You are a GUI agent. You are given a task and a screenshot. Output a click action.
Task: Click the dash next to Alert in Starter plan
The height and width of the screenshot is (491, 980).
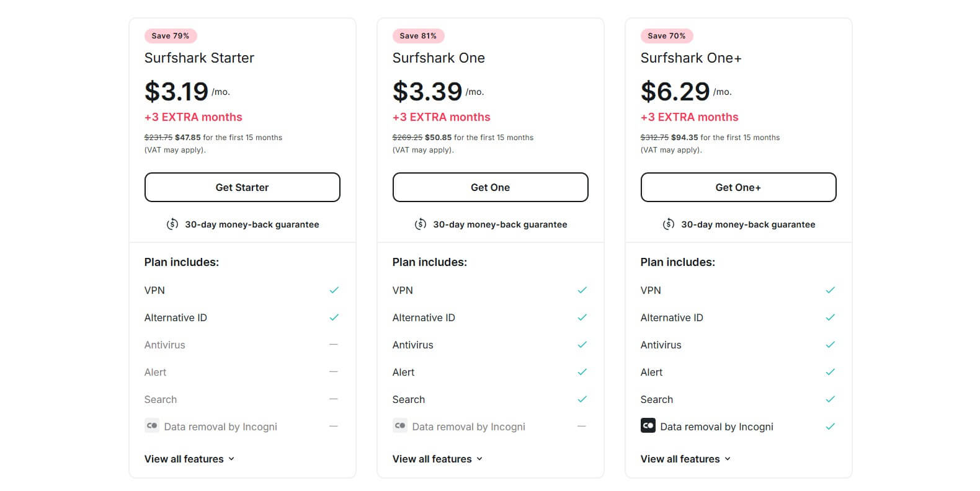[334, 371]
